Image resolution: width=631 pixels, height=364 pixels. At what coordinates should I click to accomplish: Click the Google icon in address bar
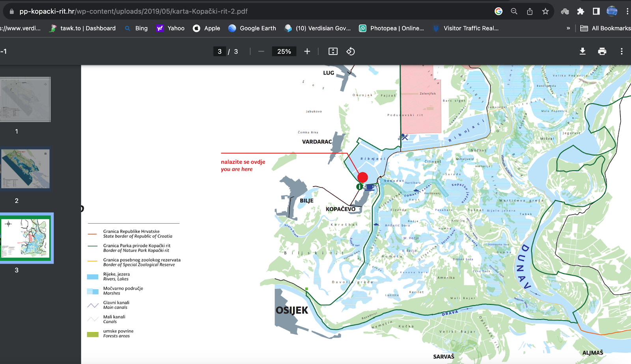point(498,11)
